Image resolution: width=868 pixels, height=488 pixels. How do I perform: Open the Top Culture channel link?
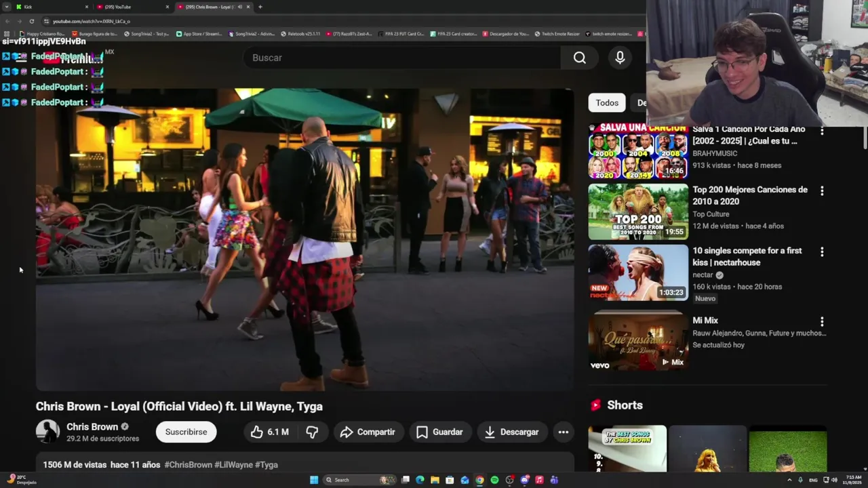(x=711, y=214)
